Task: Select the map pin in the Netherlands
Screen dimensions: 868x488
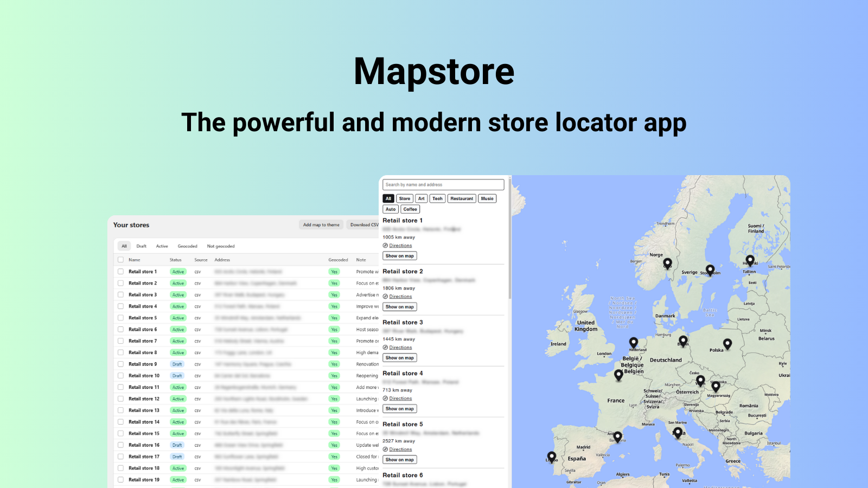Action: click(633, 342)
